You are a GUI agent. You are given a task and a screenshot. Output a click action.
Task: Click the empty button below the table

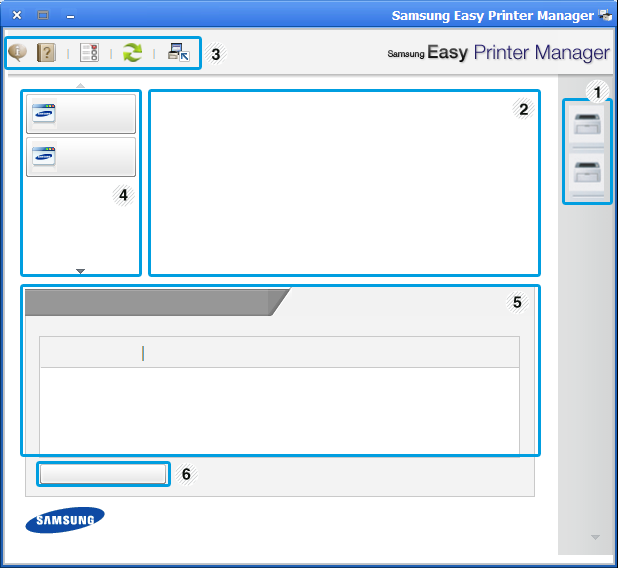[x=103, y=474]
